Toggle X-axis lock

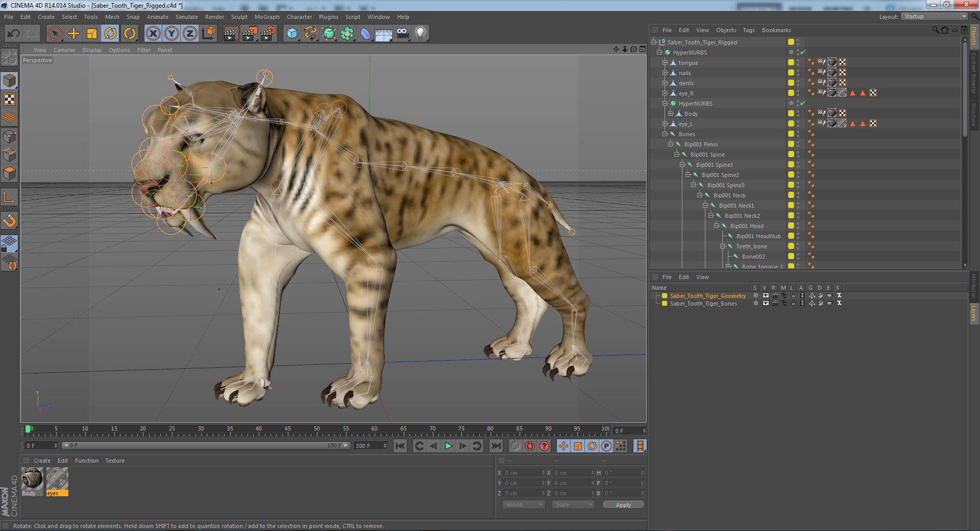click(153, 34)
